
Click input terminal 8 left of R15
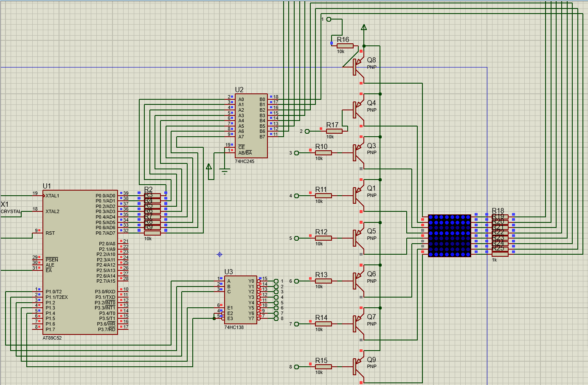296,367
